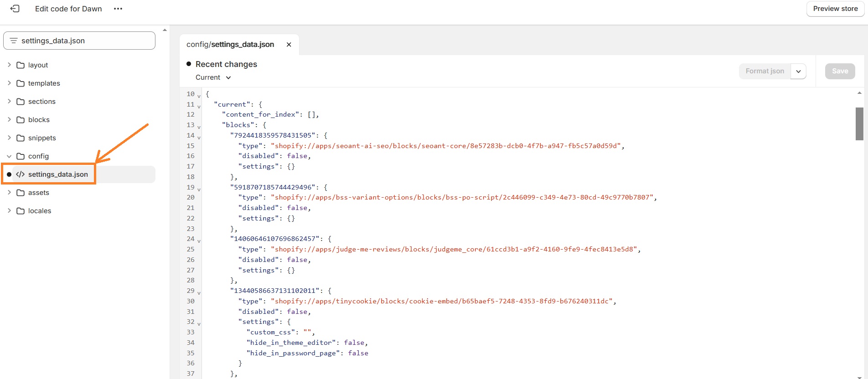Screen dimensions: 868x379
Task: Fold the settings object at line 32
Action: (x=199, y=324)
